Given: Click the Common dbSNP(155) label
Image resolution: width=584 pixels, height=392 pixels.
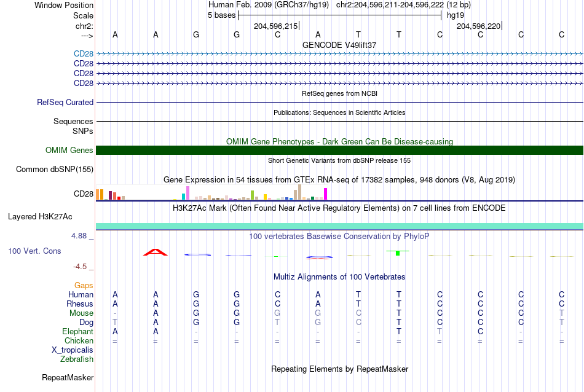Looking at the screenshot, I should 55,170.
